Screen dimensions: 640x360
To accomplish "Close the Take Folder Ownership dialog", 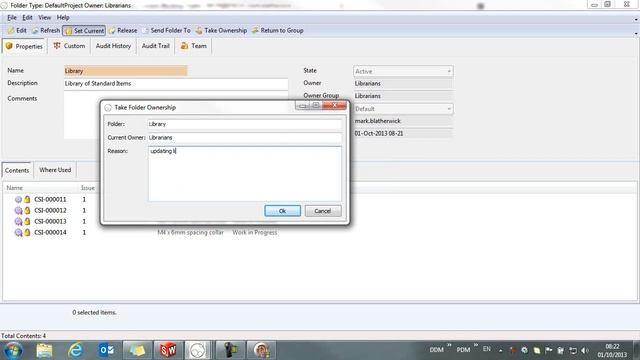I will click(335, 106).
